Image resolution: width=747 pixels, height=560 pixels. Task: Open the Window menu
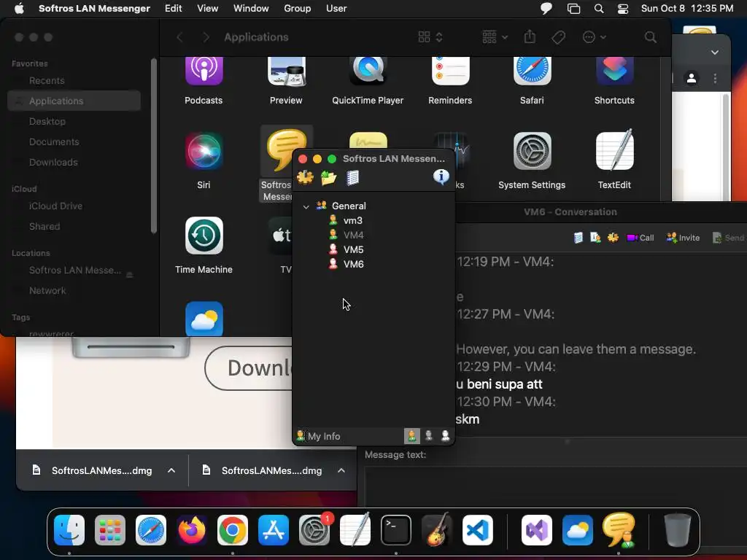[251, 8]
